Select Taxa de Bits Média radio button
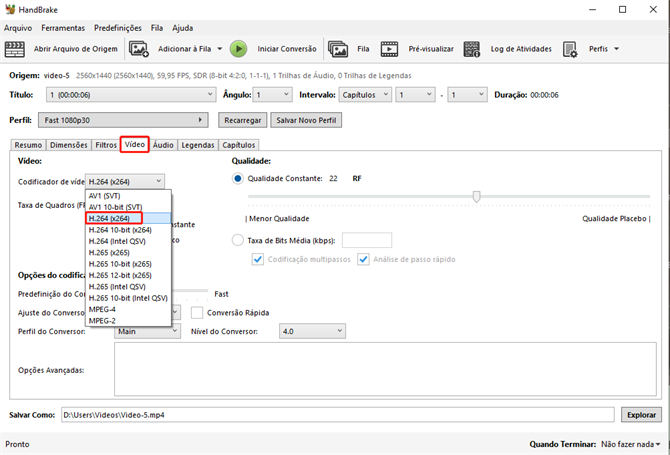Image resolution: width=670 pixels, height=455 pixels. (238, 240)
